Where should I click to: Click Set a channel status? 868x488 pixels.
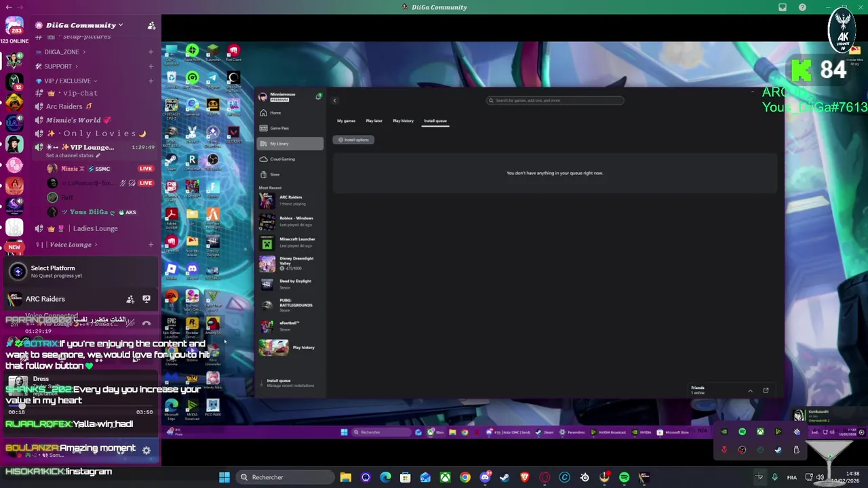click(73, 156)
